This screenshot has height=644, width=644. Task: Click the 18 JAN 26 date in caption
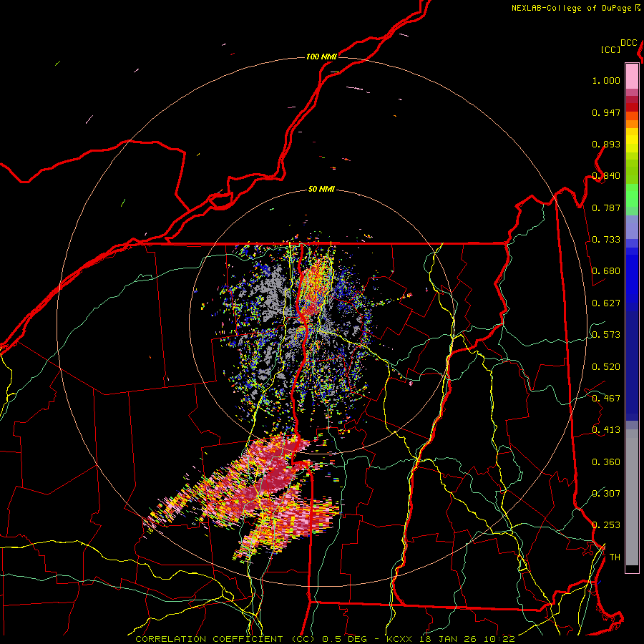[449, 639]
